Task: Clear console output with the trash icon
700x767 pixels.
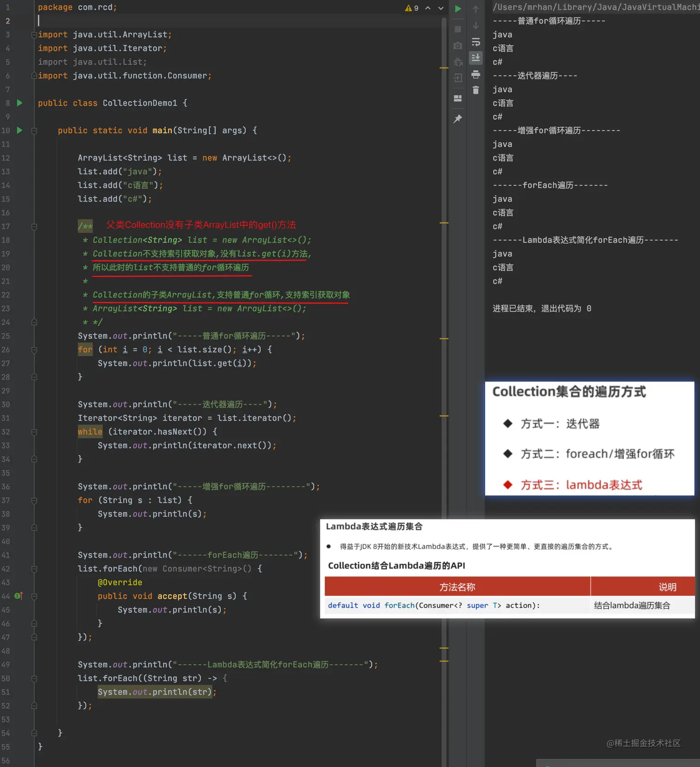Action: click(475, 90)
